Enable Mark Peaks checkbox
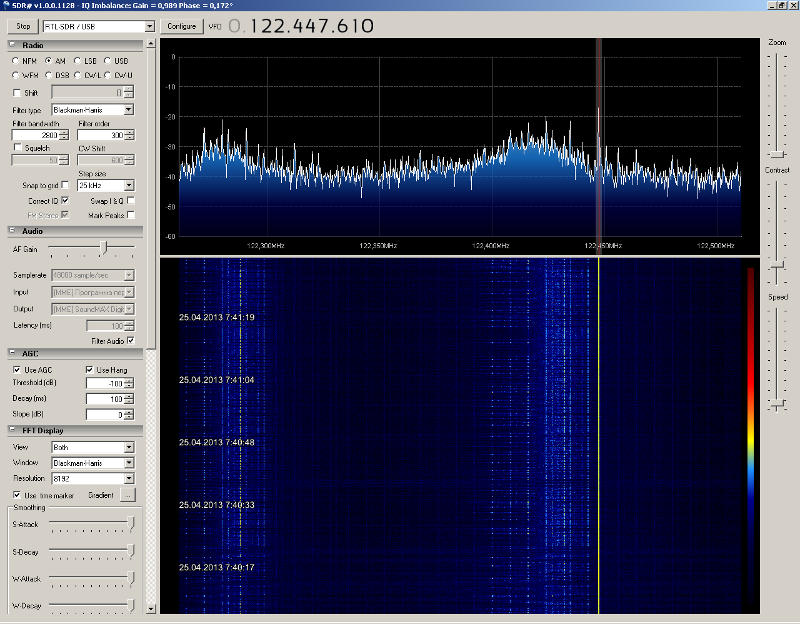This screenshot has height=624, width=800. coord(131,215)
